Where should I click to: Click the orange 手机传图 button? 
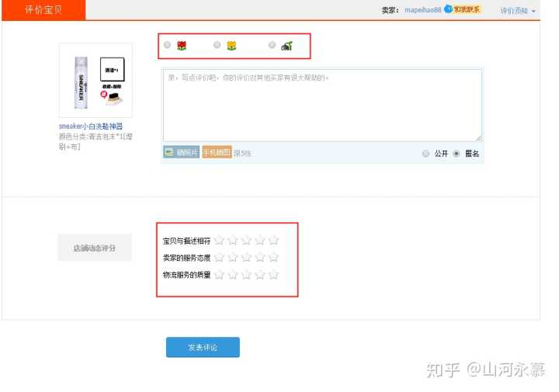217,152
